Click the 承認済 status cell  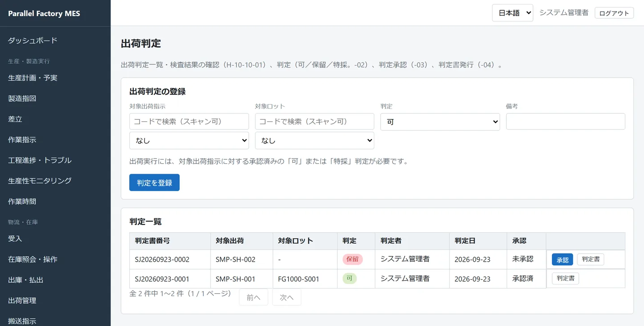tap(526, 279)
